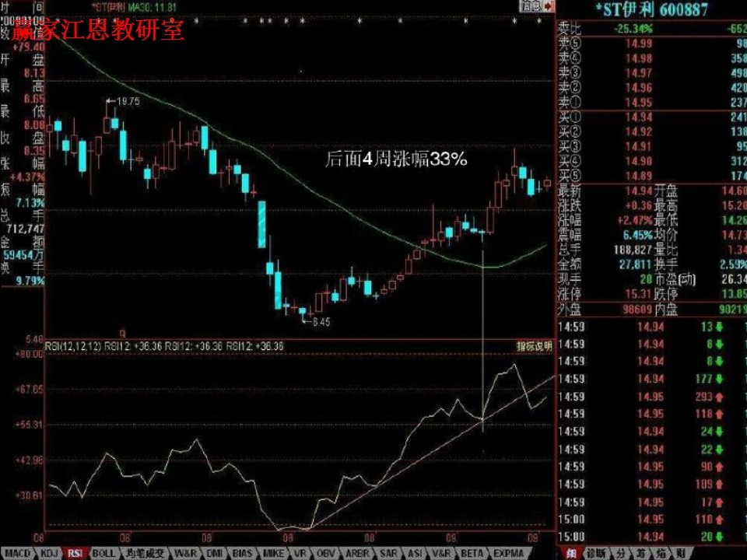Click the 19.75 high price marker

click(128, 101)
